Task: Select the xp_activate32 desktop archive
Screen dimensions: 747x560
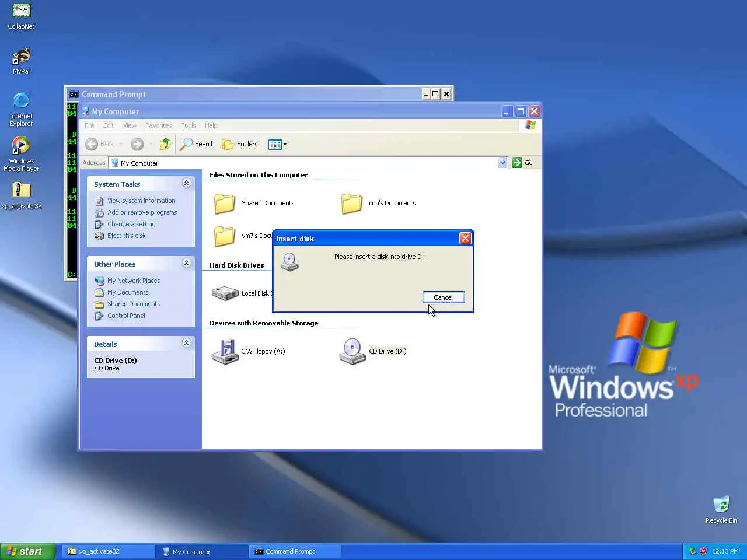Action: [21, 195]
